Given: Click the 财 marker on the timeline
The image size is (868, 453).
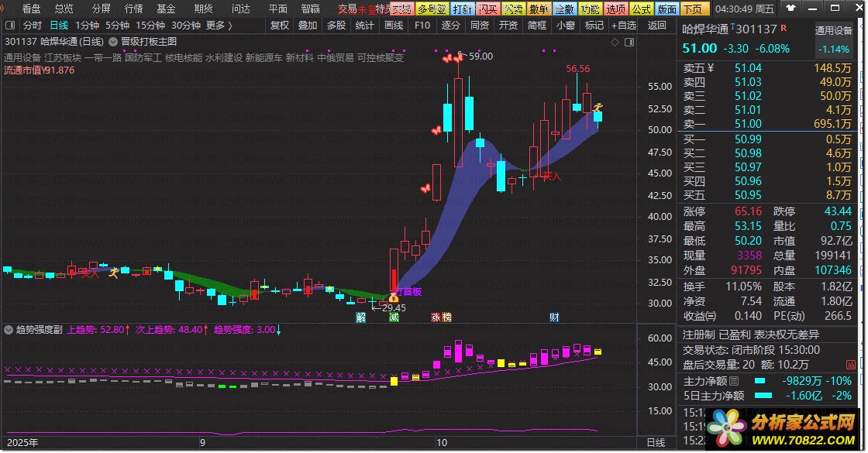Looking at the screenshot, I should point(554,317).
